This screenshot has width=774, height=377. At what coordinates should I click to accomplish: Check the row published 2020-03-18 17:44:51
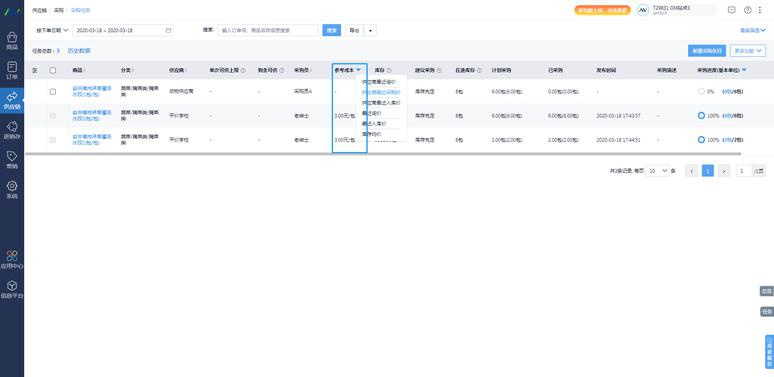(x=53, y=140)
